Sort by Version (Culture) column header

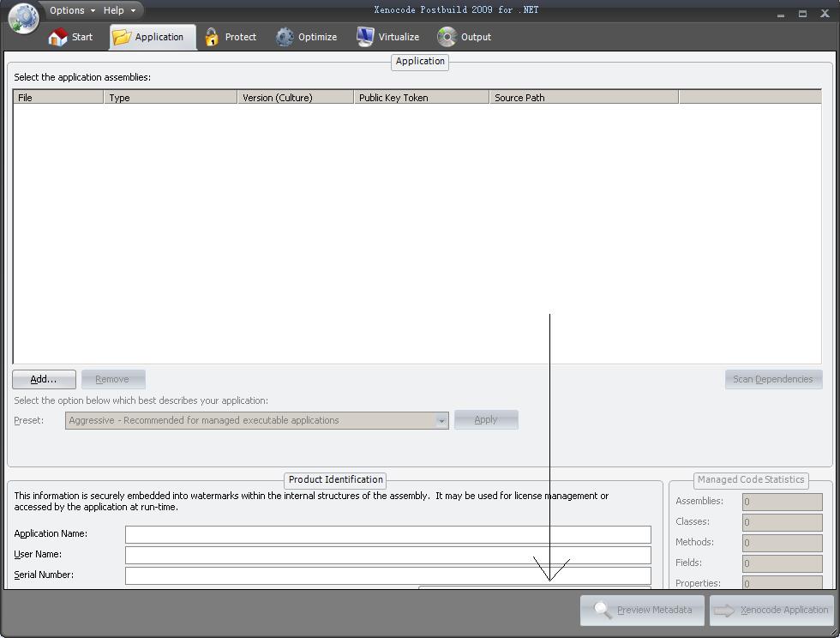click(x=295, y=98)
